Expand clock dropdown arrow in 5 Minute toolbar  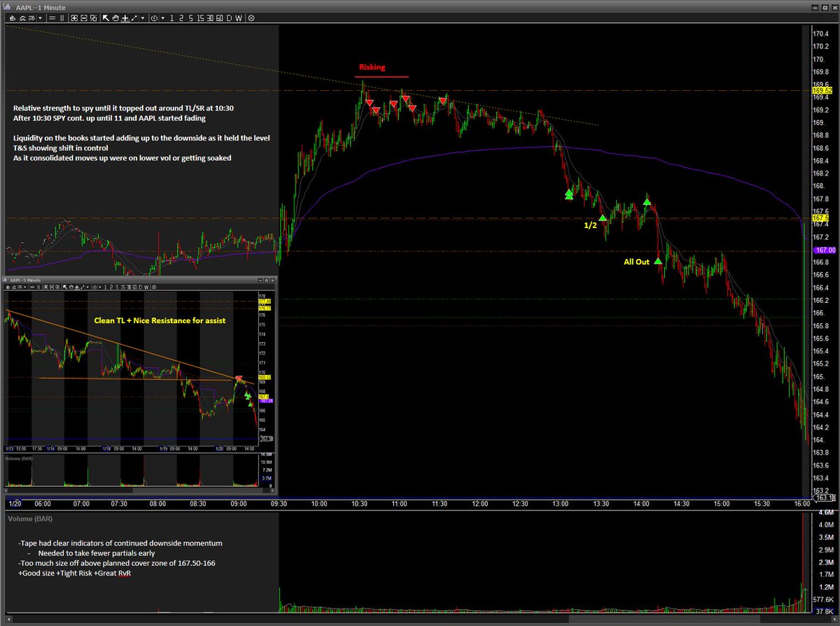[x=100, y=287]
